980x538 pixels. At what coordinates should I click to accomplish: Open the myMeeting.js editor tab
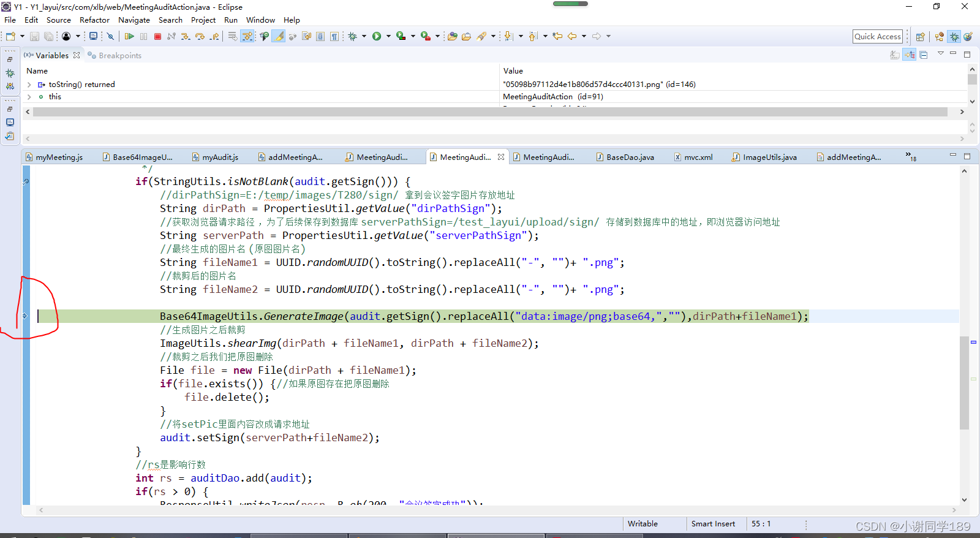pos(55,157)
